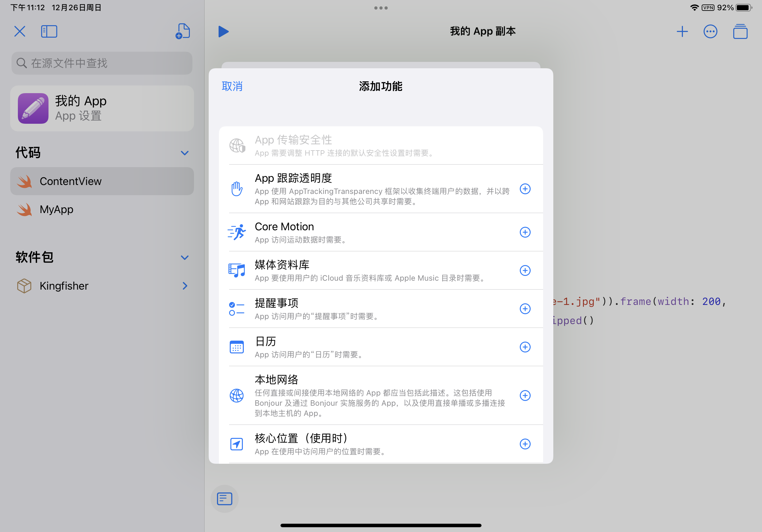
Task: Open the MyApp source file
Action: 56,210
